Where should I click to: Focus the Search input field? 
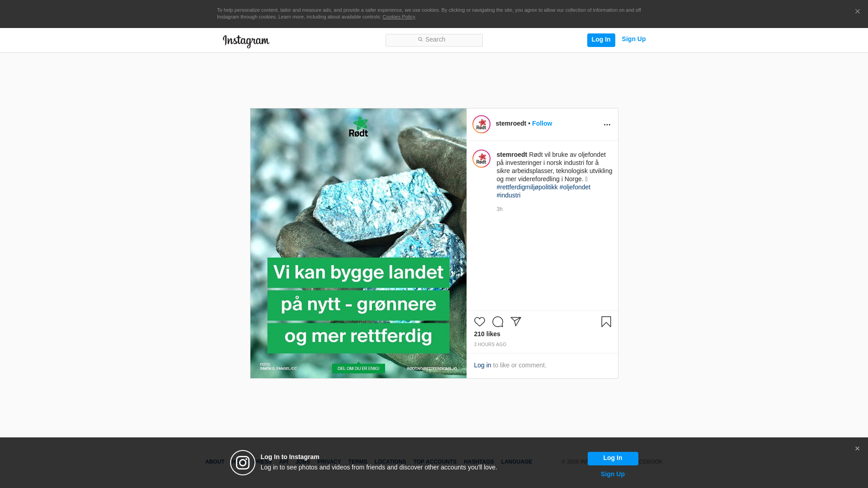coord(434,40)
